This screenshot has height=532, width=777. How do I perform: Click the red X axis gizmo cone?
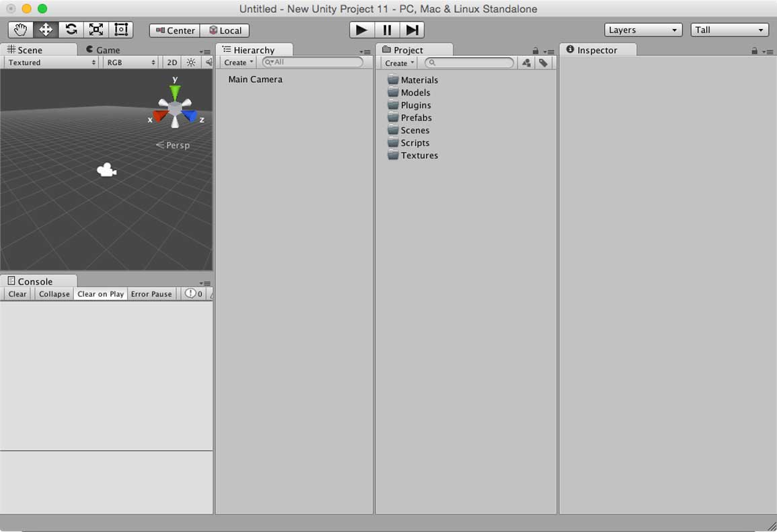tap(160, 116)
